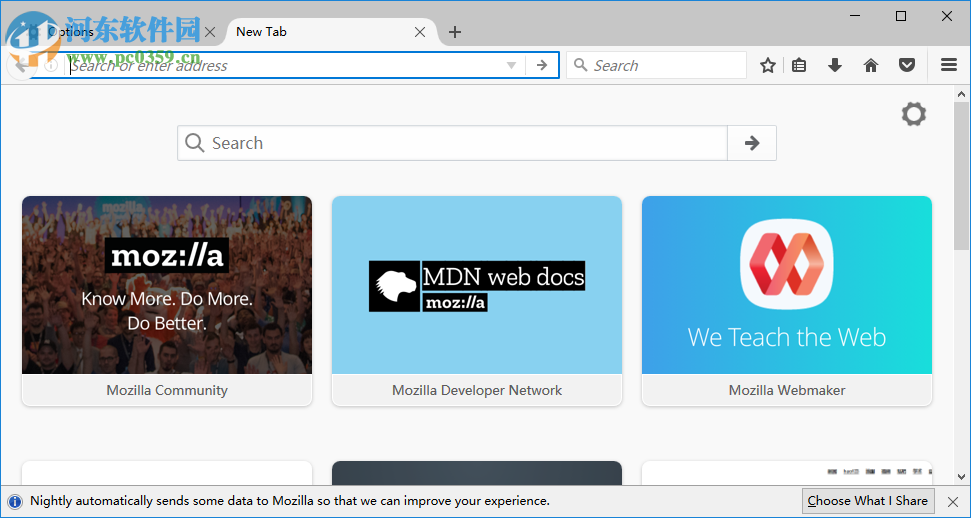The image size is (971, 518).
Task: Open the hamburger menu
Action: (949, 64)
